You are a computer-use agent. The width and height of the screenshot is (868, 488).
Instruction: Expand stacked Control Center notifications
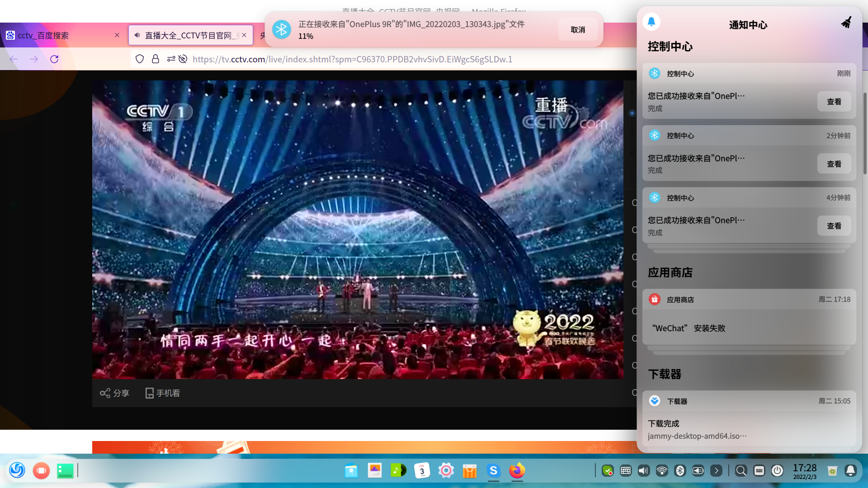point(749,249)
